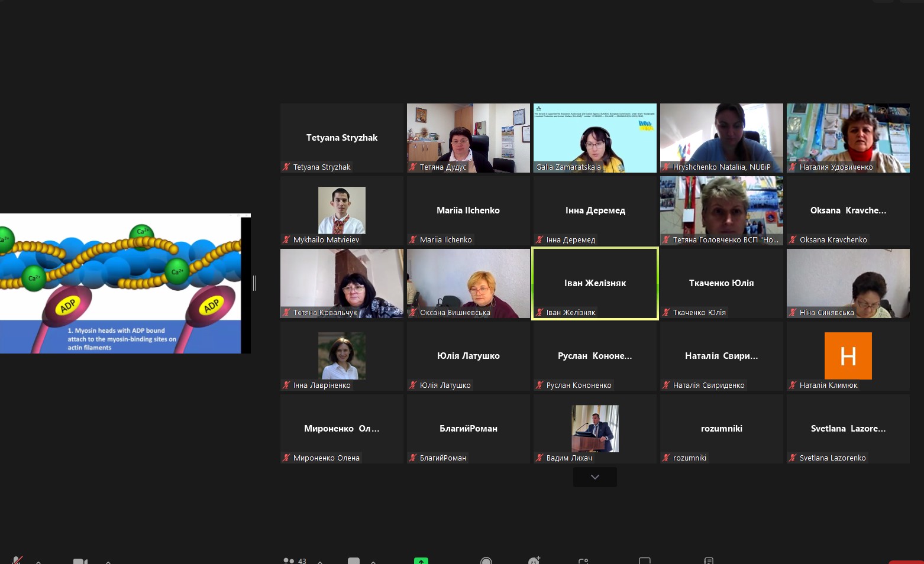The image size is (924, 564).
Task: Click the shared screen divider handle
Action: click(x=254, y=283)
